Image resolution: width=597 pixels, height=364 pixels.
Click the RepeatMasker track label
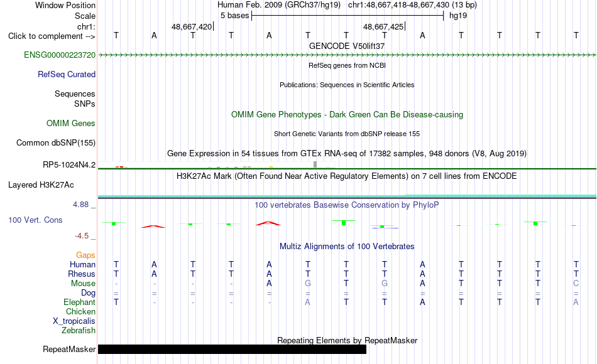point(69,349)
